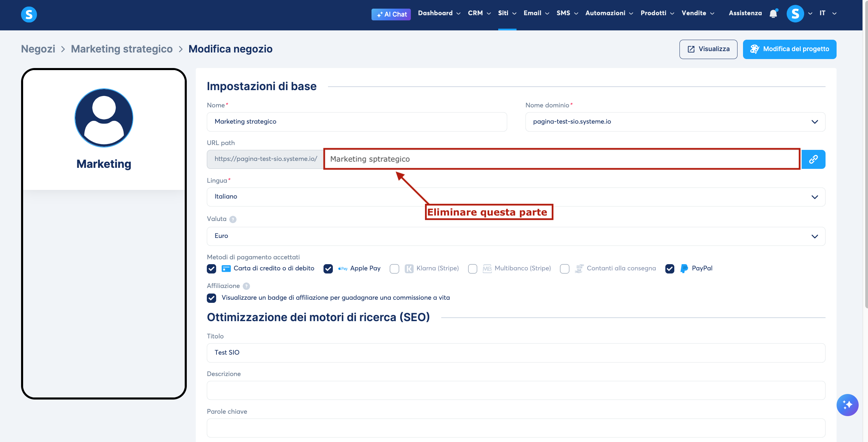
Task: Click the Marketing store name in preview
Action: pyautogui.click(x=104, y=164)
